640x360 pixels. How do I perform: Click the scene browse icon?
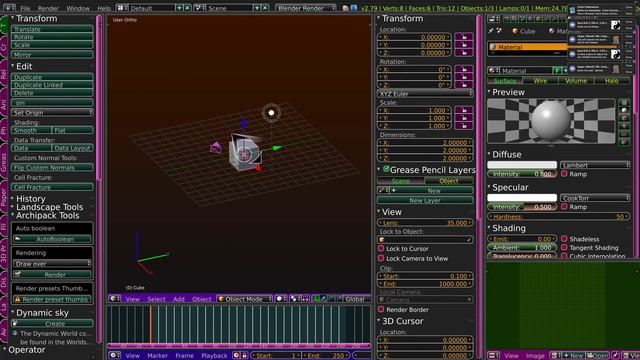point(200,8)
